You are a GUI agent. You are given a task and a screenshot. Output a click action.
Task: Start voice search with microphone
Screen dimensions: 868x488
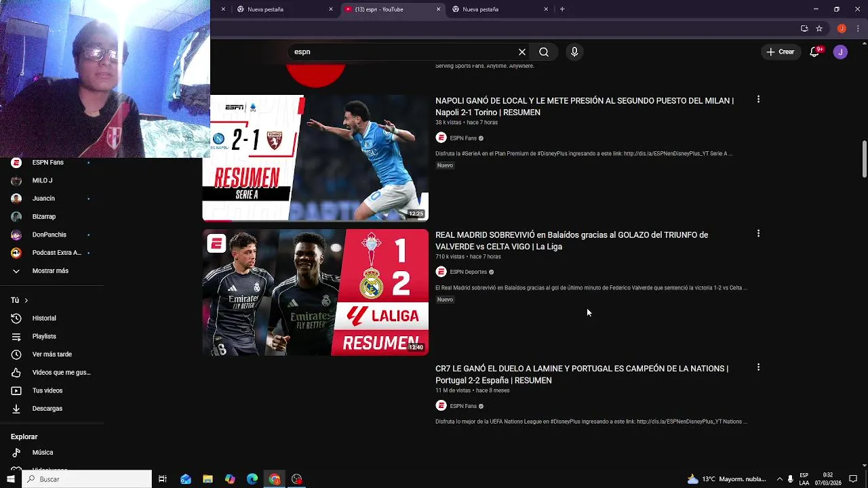pyautogui.click(x=574, y=52)
